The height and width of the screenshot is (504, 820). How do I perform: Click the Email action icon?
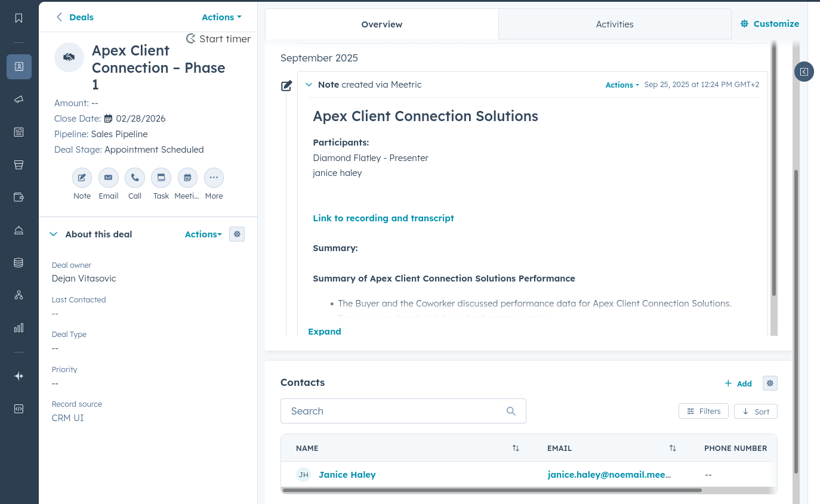pyautogui.click(x=108, y=178)
